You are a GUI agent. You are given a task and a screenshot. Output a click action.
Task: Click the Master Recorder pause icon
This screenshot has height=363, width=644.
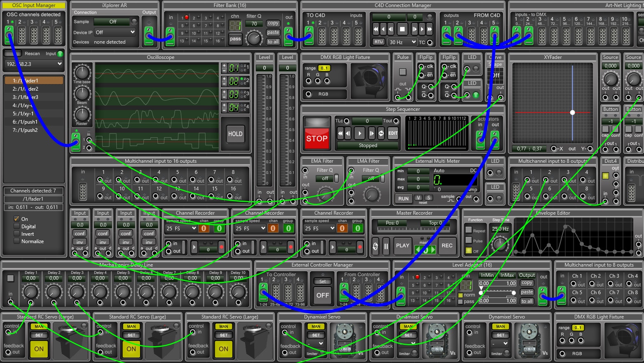tap(386, 246)
